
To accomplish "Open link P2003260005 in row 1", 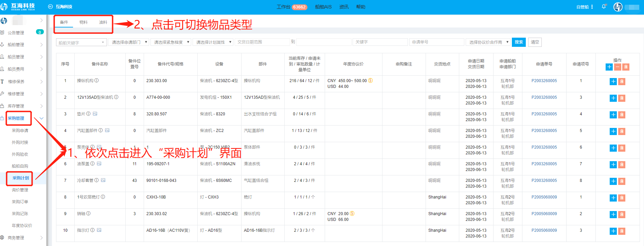I will [x=544, y=81].
